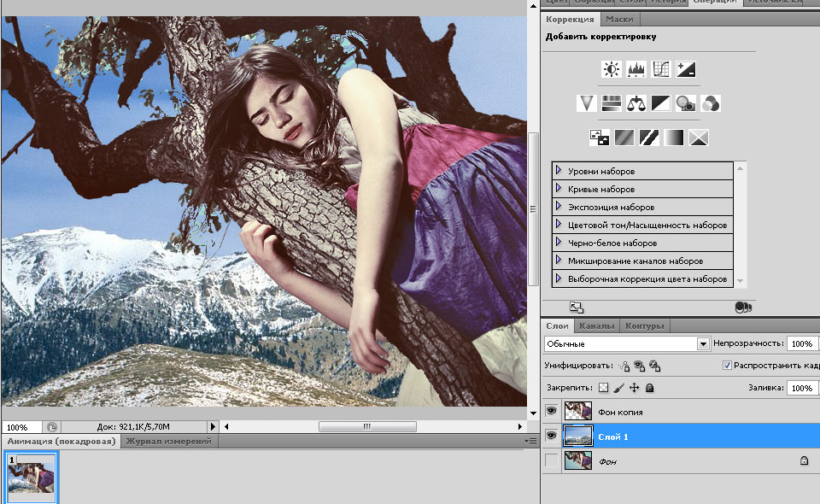
Task: Click the horizontal scrollbar thumb
Action: pos(367,426)
